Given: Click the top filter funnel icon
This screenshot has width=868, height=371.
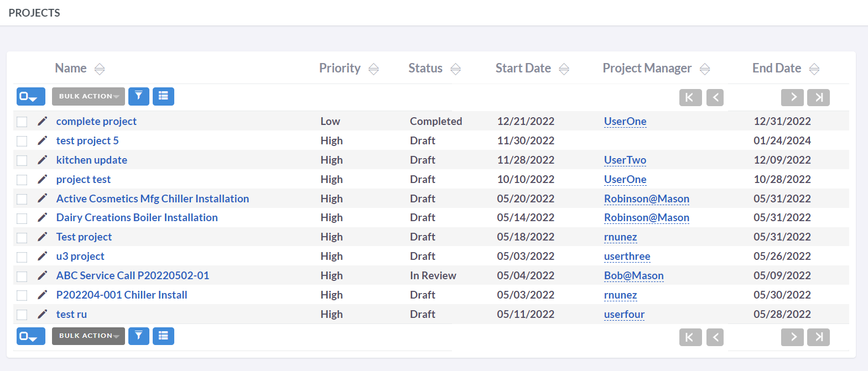Looking at the screenshot, I should [x=139, y=96].
